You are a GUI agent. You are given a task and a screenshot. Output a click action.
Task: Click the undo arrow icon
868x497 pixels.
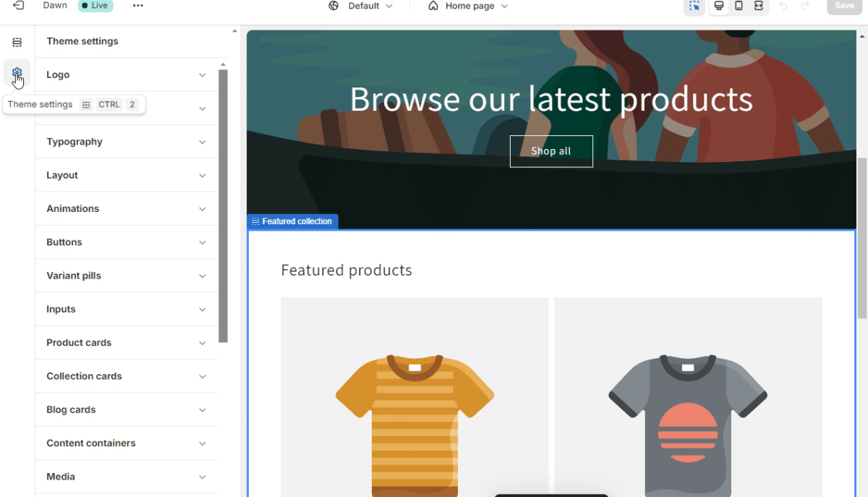pyautogui.click(x=783, y=6)
